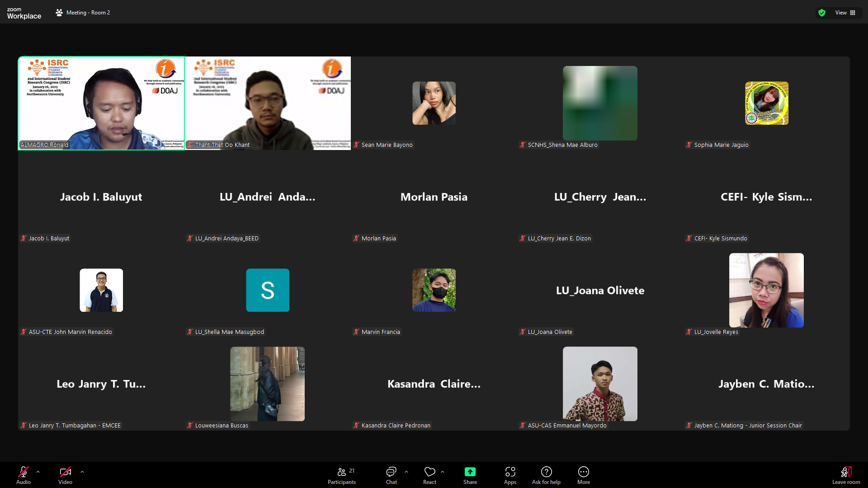Select Thant Thet Oo Khant video tile

point(268,103)
